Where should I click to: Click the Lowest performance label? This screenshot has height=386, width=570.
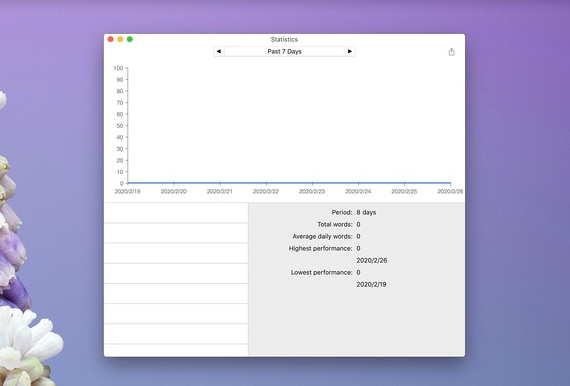pyautogui.click(x=321, y=272)
